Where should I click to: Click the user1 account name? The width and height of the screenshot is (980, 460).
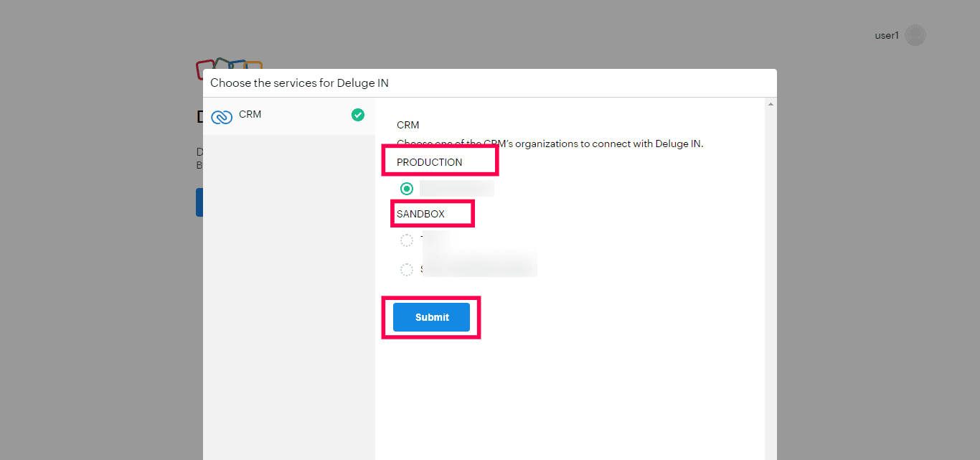pos(887,35)
